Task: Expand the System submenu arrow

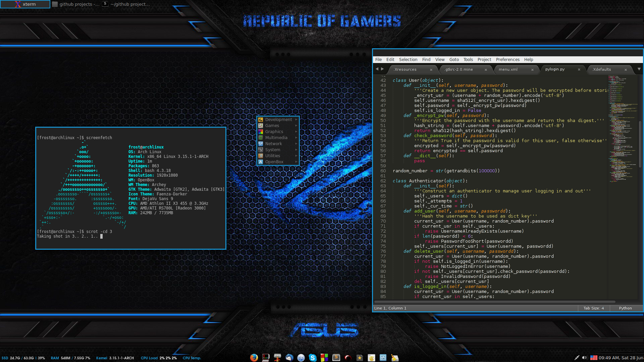Action: coord(296,150)
